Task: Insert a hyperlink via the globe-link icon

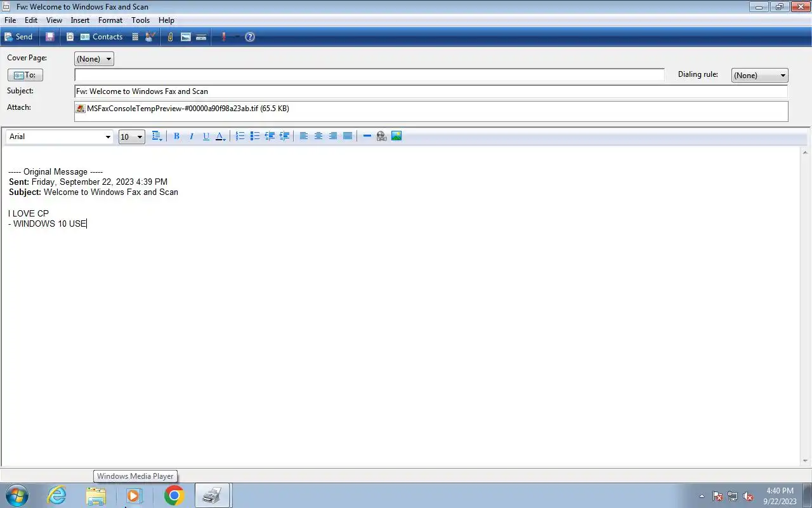Action: pos(381,136)
